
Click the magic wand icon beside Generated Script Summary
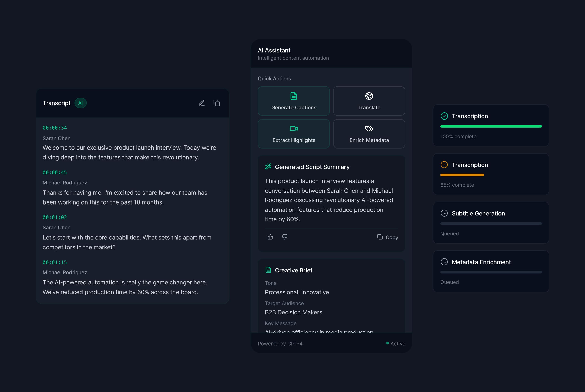[x=268, y=167]
